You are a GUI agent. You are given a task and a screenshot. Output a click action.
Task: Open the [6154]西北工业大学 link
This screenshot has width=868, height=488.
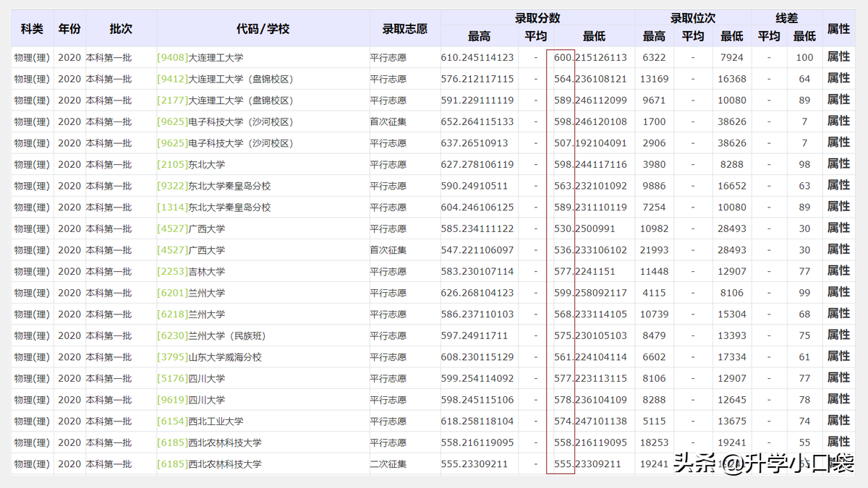200,421
